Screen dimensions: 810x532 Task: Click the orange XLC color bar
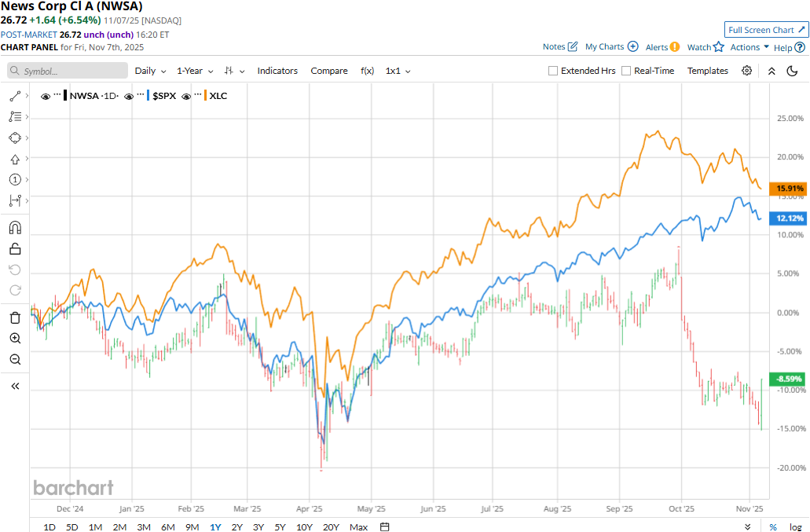[x=206, y=96]
